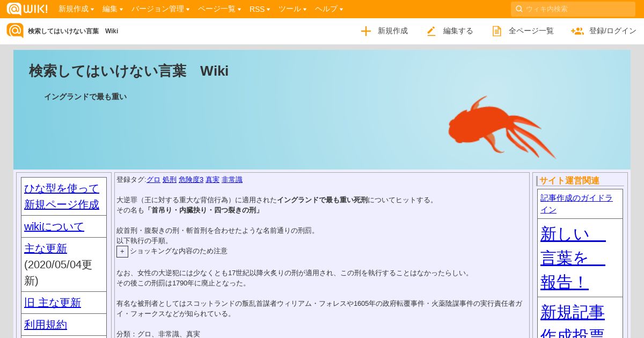Click the plus icon for 新規作成
Image resolution: width=644 pixels, height=338 pixels.
point(366,31)
